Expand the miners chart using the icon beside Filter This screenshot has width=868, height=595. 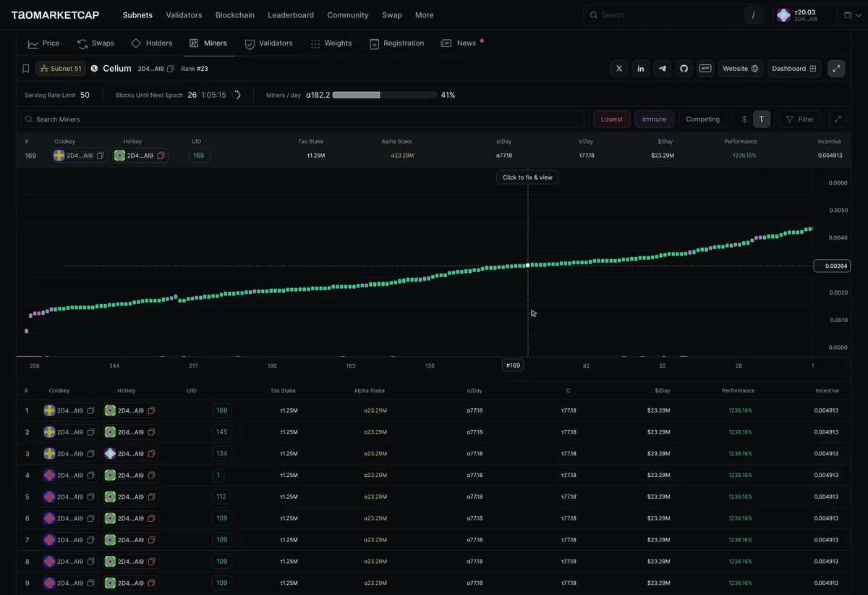tap(838, 119)
